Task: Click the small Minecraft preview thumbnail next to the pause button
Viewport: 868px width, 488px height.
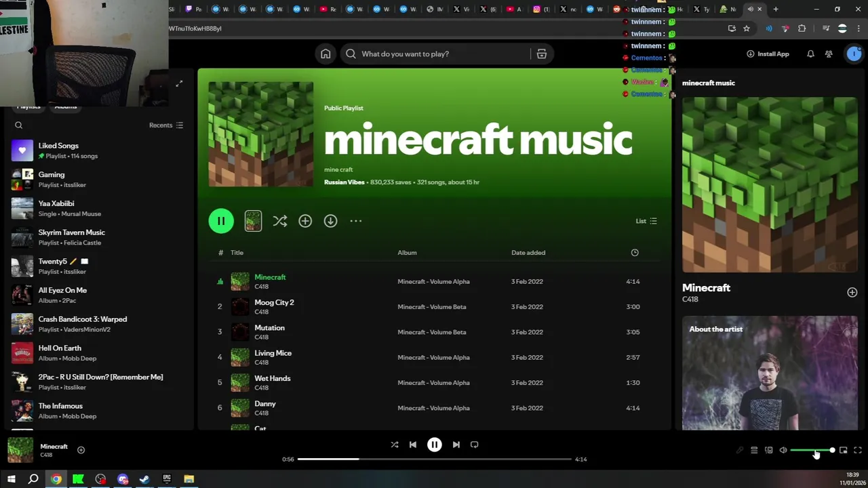Action: [x=253, y=221]
